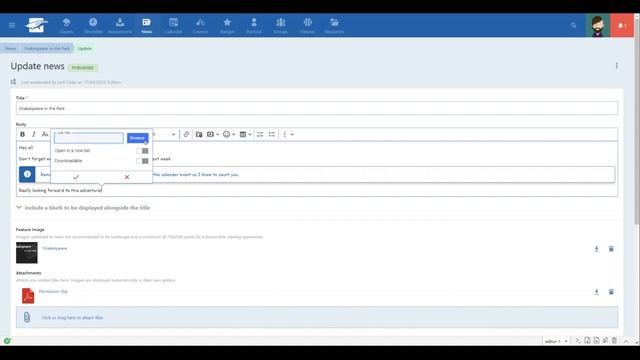Toggle Downloadable switch

point(142,161)
